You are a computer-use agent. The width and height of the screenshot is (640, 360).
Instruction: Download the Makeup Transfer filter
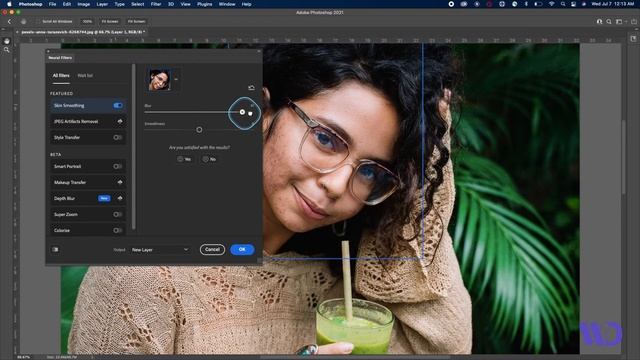120,182
